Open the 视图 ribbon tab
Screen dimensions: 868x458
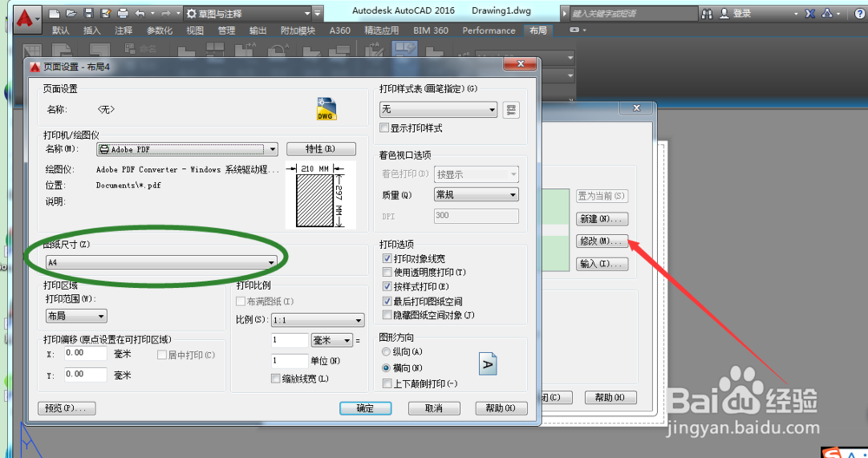click(x=194, y=30)
